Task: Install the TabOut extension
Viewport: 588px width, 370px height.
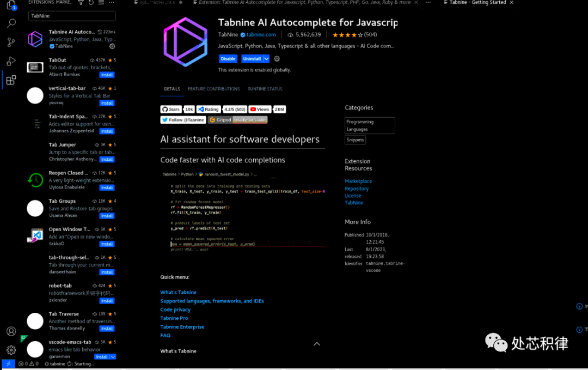Action: pos(107,75)
